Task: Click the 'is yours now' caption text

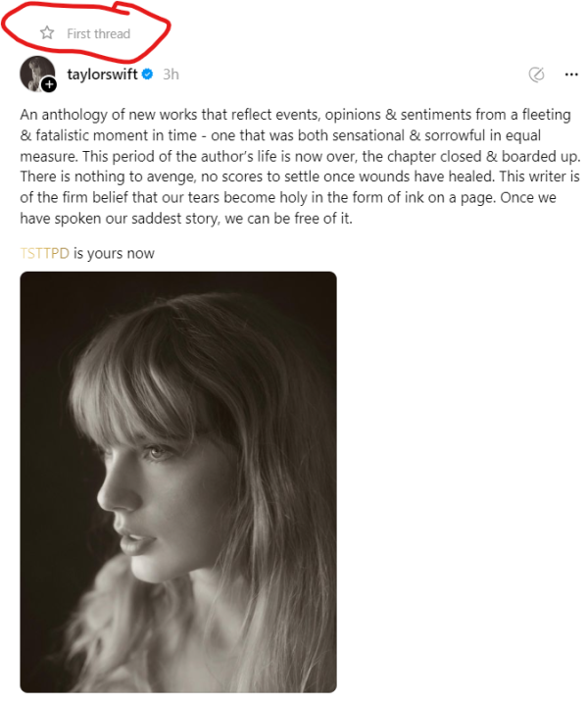Action: [114, 253]
